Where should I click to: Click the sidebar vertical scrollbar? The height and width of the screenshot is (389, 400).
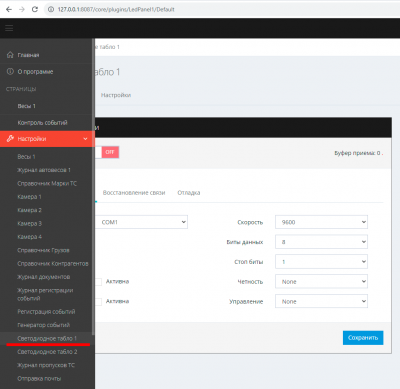[x=93, y=187]
